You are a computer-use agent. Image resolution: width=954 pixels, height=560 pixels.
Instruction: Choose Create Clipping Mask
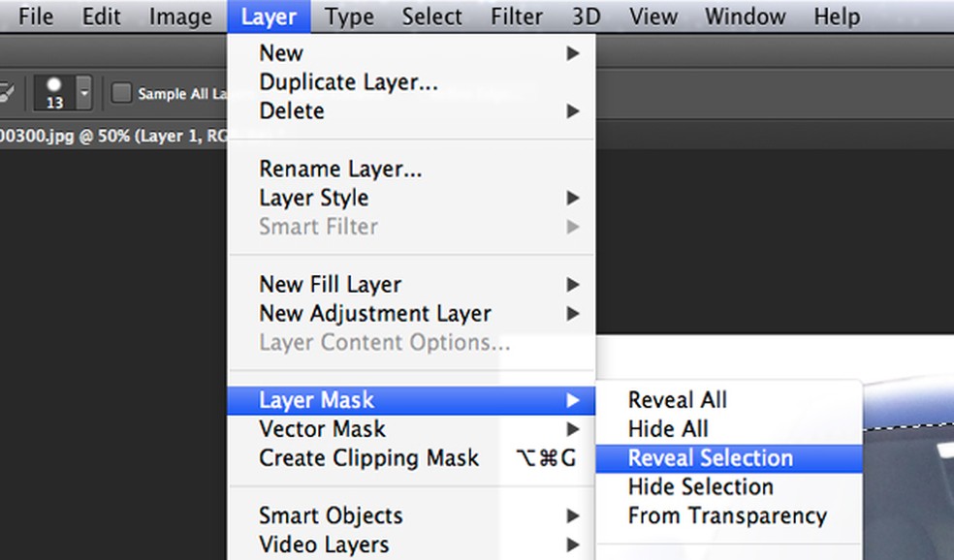(x=368, y=458)
